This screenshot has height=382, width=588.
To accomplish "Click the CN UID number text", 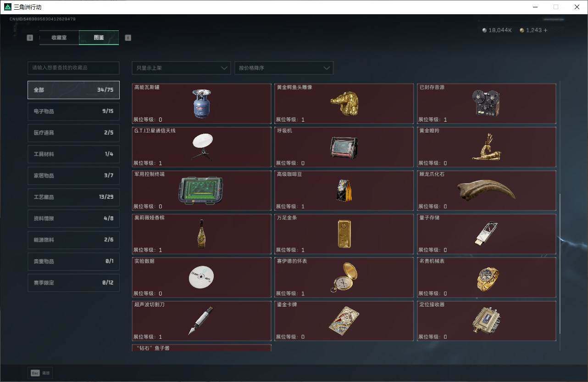I will (x=43, y=19).
